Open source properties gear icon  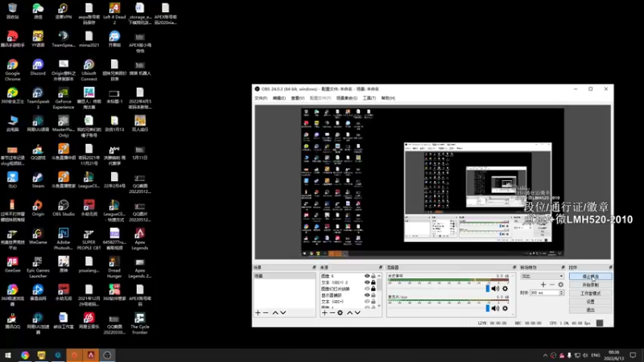(340, 313)
